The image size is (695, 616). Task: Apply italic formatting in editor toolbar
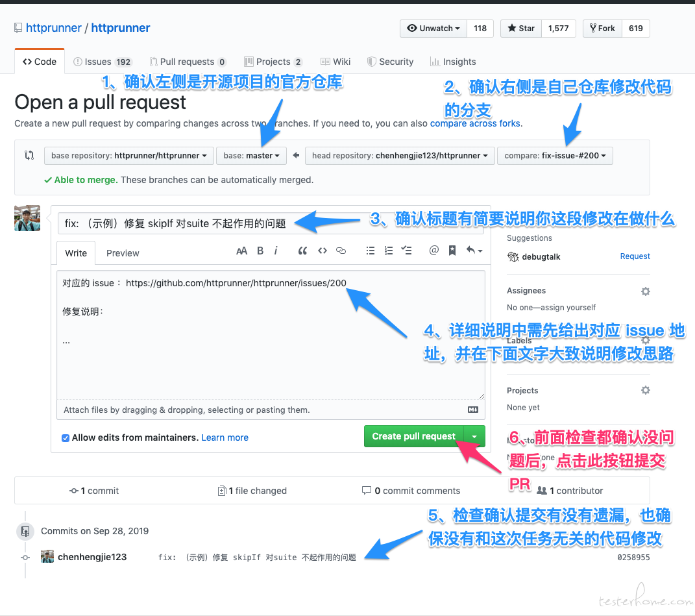276,251
